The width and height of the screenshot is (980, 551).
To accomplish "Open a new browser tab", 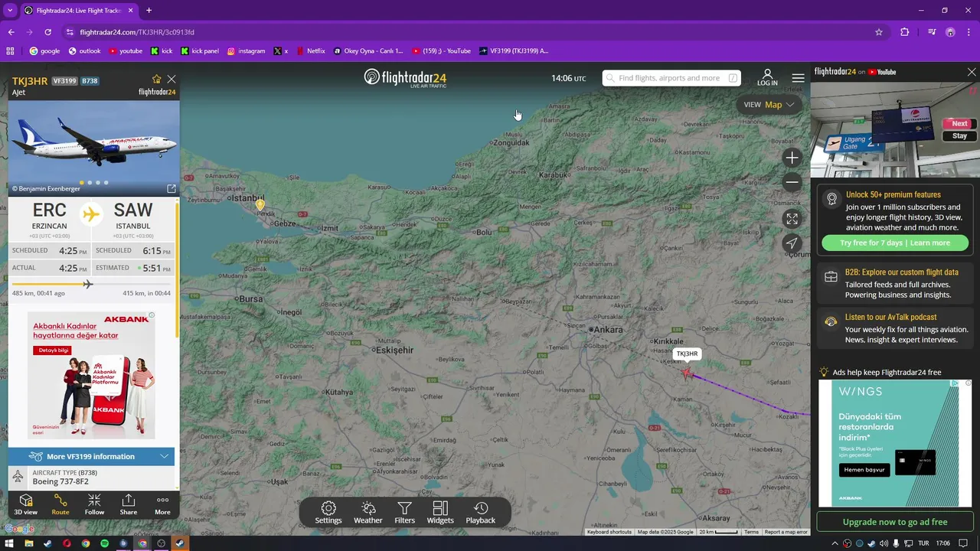I will coord(149,11).
